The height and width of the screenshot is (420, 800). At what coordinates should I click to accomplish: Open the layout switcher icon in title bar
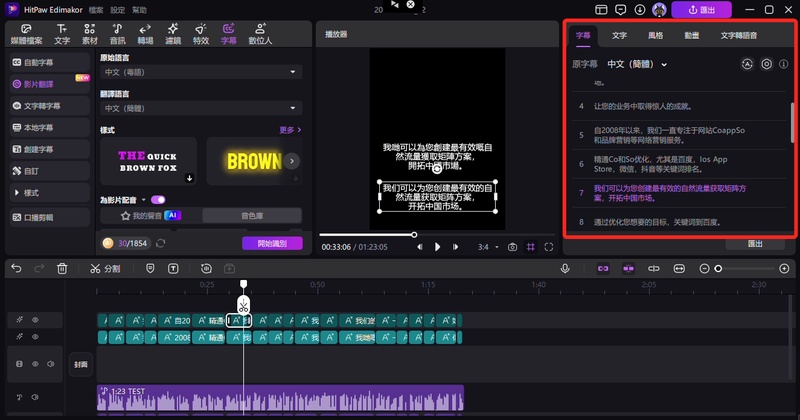pyautogui.click(x=602, y=10)
